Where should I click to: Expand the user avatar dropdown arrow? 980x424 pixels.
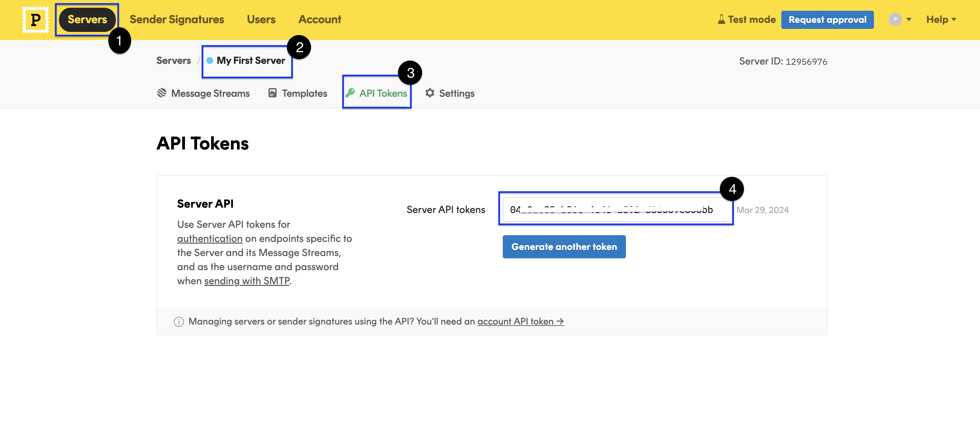pos(909,19)
